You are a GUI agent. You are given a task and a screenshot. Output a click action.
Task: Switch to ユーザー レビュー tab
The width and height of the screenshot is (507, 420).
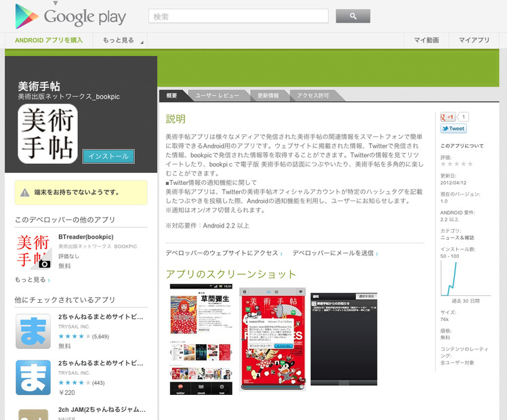point(218,96)
